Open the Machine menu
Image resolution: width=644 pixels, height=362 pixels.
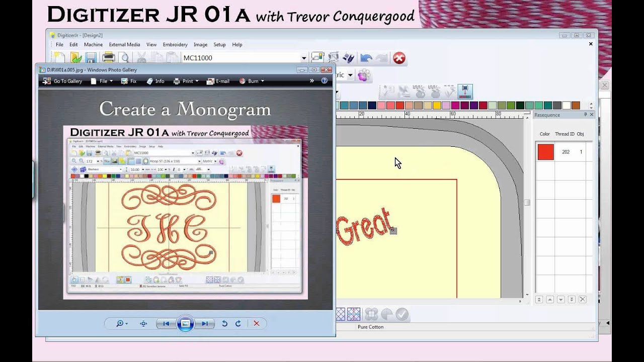[93, 45]
